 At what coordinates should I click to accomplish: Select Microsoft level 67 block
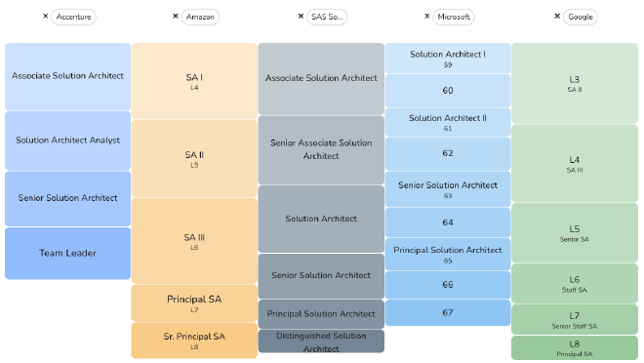448,312
